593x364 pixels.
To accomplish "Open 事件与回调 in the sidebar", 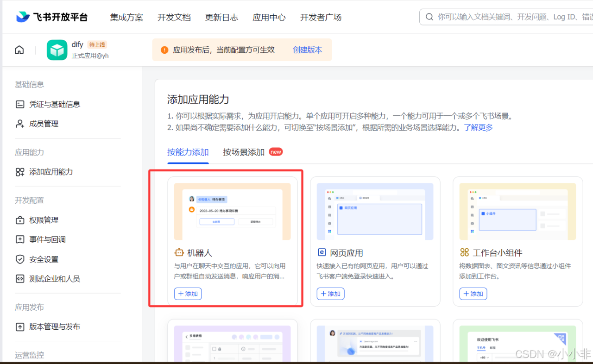I will click(x=47, y=239).
